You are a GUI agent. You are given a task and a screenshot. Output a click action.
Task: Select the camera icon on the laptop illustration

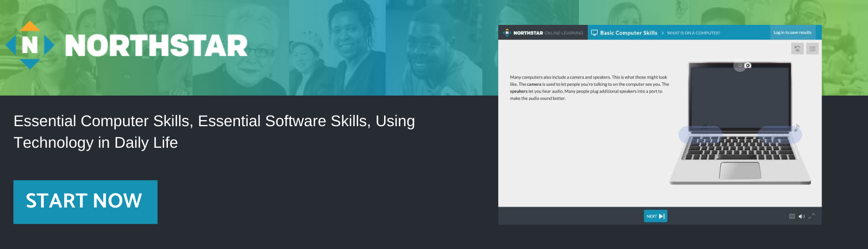[747, 65]
